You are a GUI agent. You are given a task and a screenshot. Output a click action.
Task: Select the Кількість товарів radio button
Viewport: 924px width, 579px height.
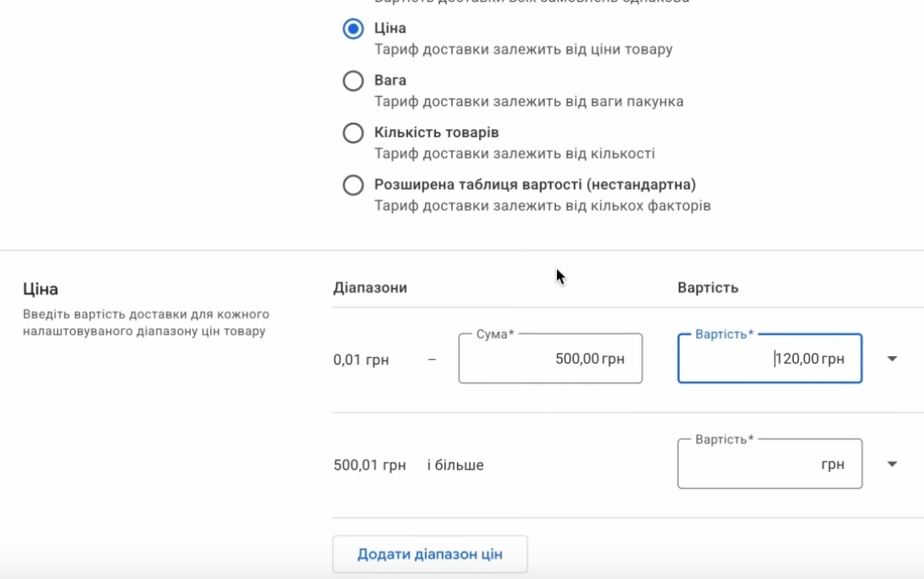click(353, 133)
